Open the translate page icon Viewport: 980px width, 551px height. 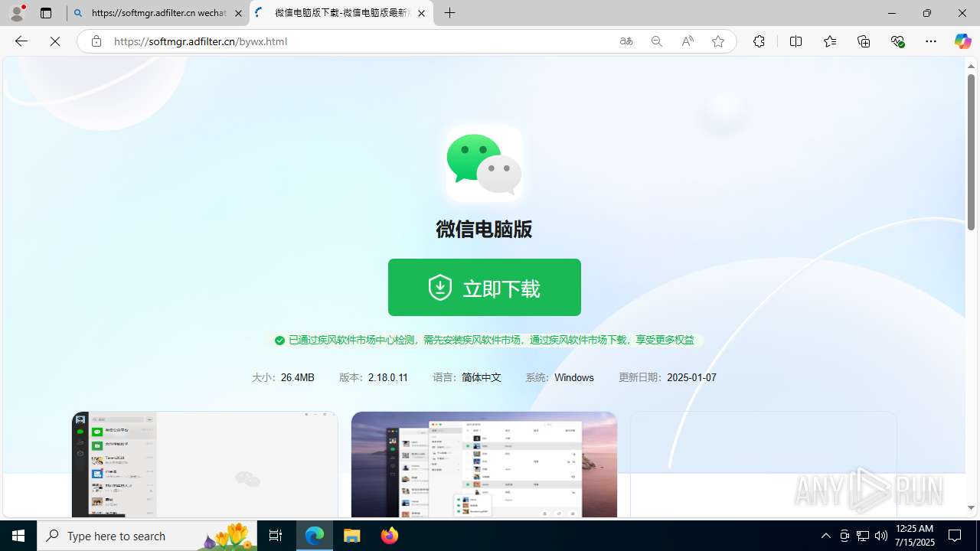tap(626, 41)
